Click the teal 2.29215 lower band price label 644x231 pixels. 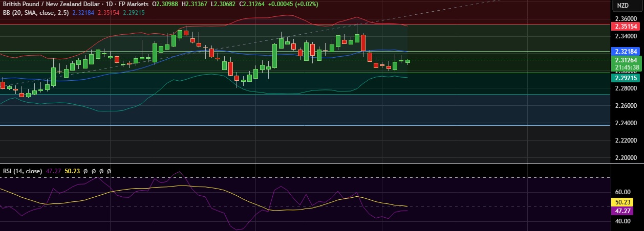(626, 78)
